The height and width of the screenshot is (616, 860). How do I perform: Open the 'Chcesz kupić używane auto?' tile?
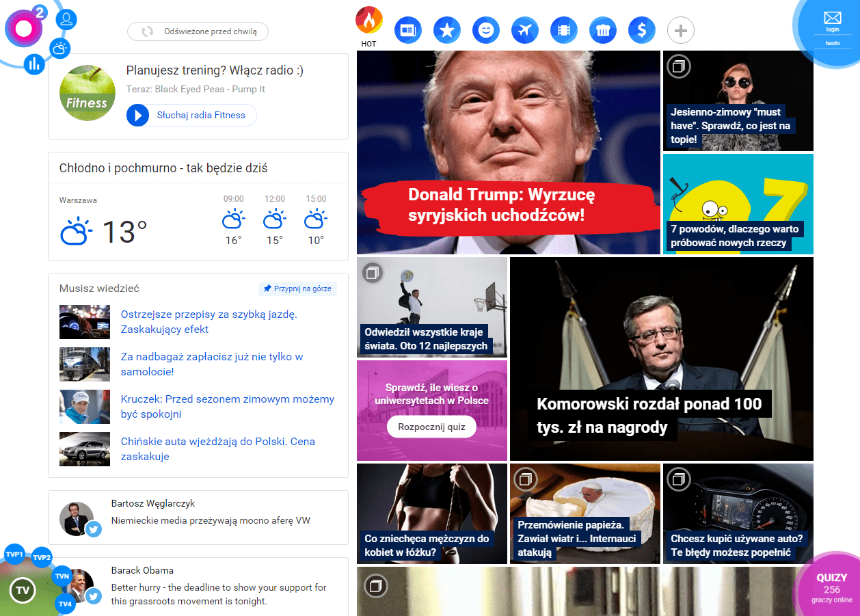[x=738, y=513]
